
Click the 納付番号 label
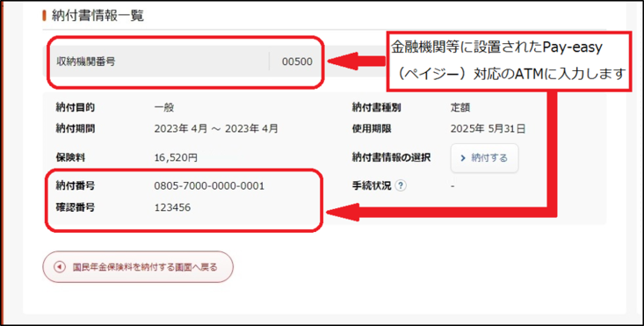point(76,186)
